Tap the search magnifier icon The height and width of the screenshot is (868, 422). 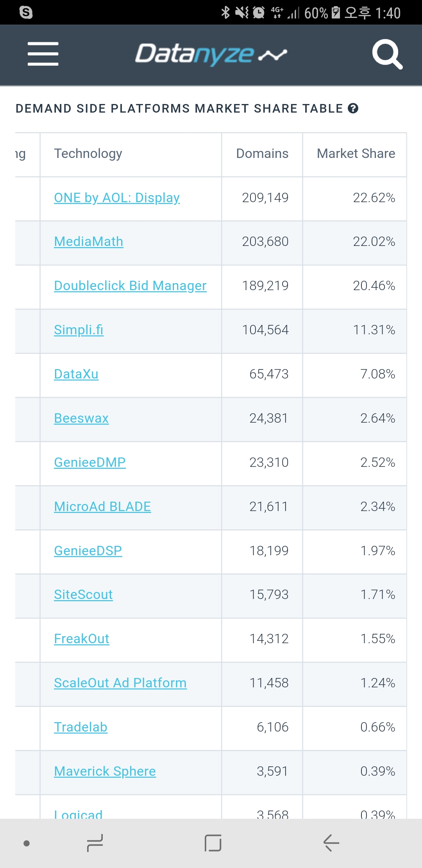[x=387, y=54]
